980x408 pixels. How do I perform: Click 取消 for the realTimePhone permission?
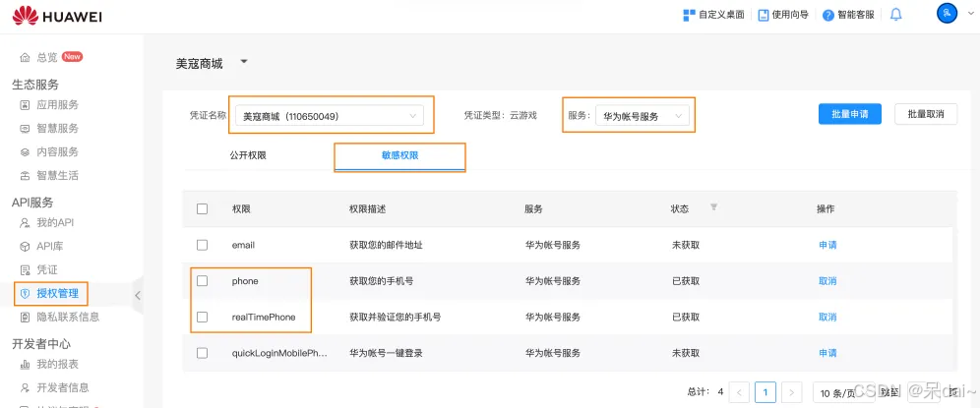point(827,317)
